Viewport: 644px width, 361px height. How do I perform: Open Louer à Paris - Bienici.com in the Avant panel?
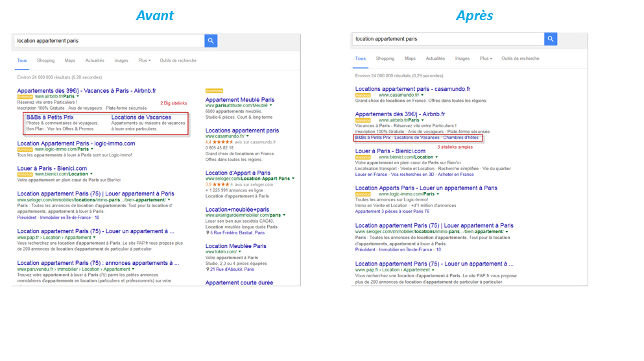(x=52, y=168)
